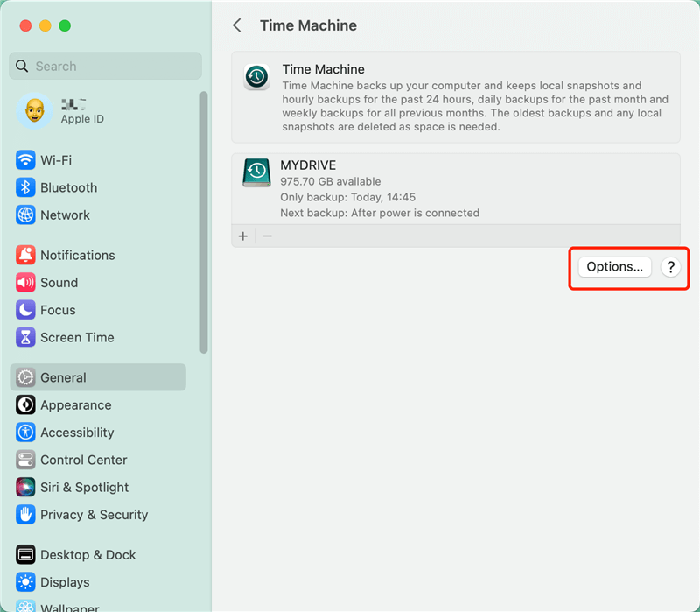The width and height of the screenshot is (700, 612).
Task: Select Screen Time hourglass icon
Action: click(25, 338)
